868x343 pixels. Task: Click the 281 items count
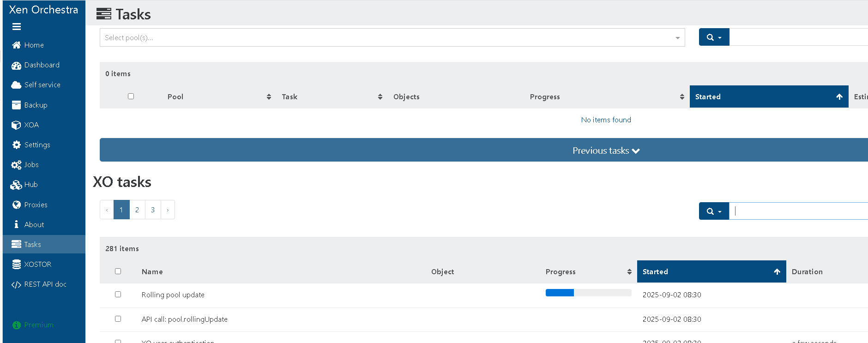(x=122, y=249)
